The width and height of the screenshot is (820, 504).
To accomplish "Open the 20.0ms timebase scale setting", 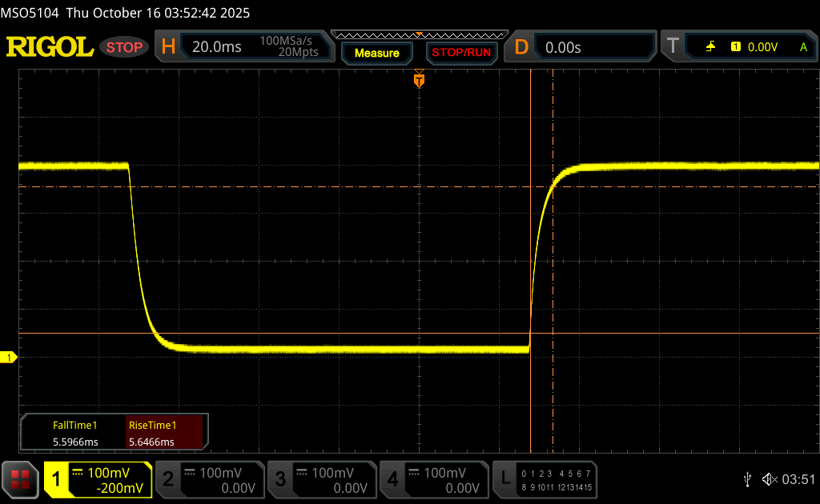I will [217, 47].
